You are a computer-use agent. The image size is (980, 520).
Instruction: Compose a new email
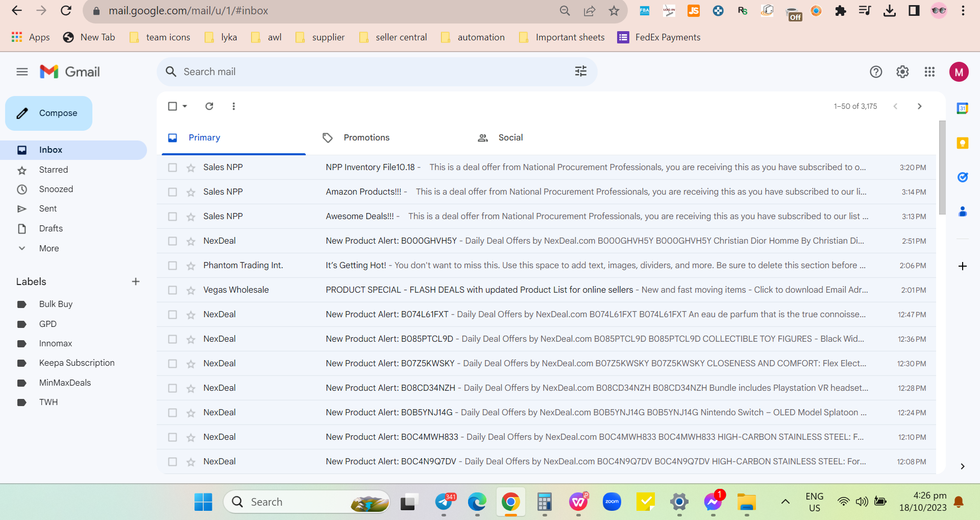pos(48,113)
